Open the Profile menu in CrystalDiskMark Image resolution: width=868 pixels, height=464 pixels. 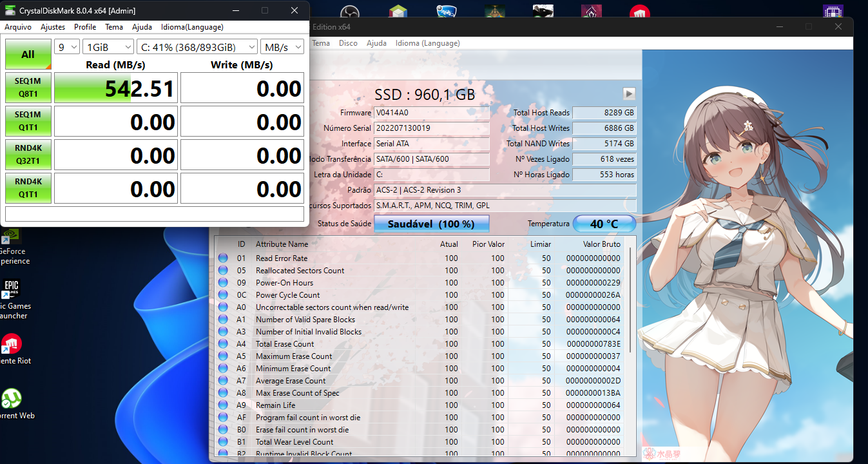pyautogui.click(x=85, y=27)
